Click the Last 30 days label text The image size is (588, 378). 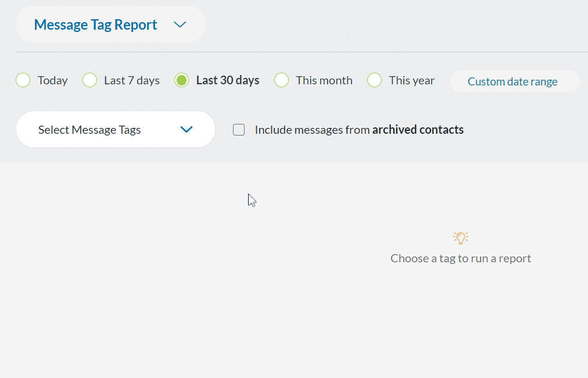pyautogui.click(x=227, y=80)
